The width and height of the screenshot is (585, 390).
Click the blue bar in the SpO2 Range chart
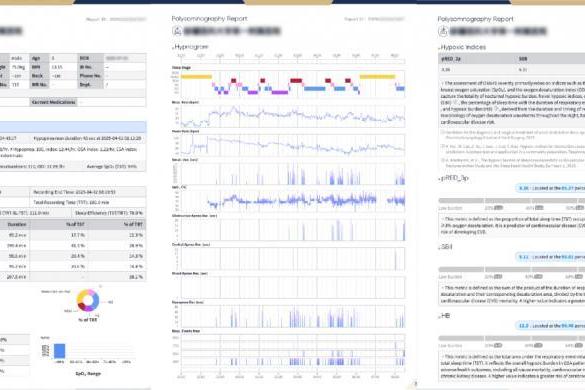tap(60, 351)
